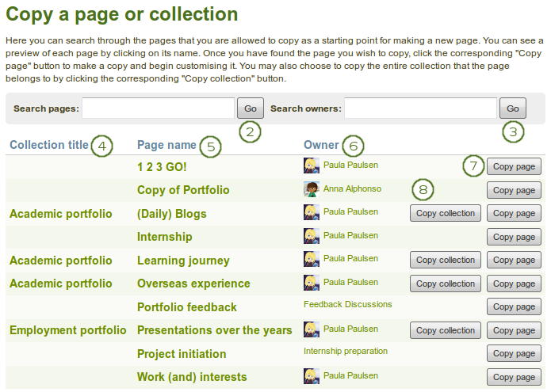Copy collection for (Daily) Blogs row
551x392 pixels.
point(446,213)
